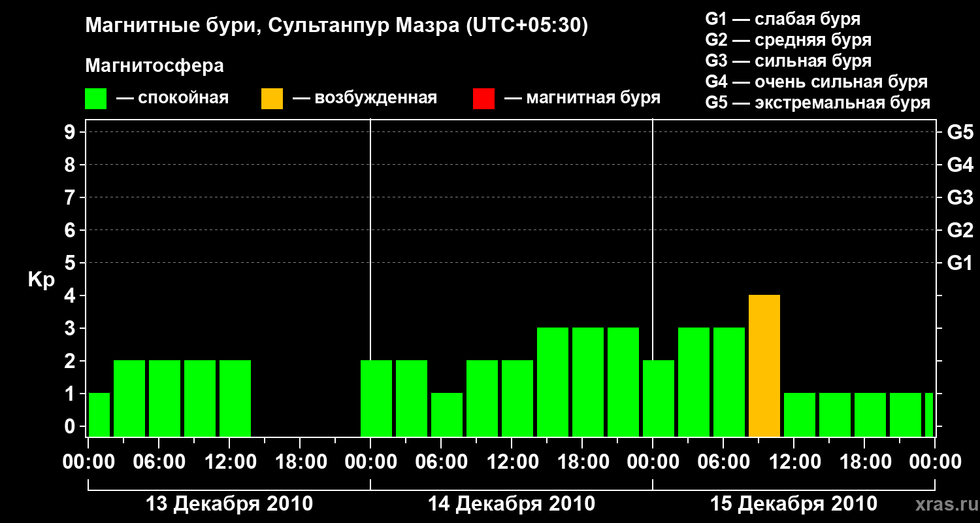Click the '— магнитная буря' legend label
Screen dimensions: 980x523
pyautogui.click(x=582, y=99)
